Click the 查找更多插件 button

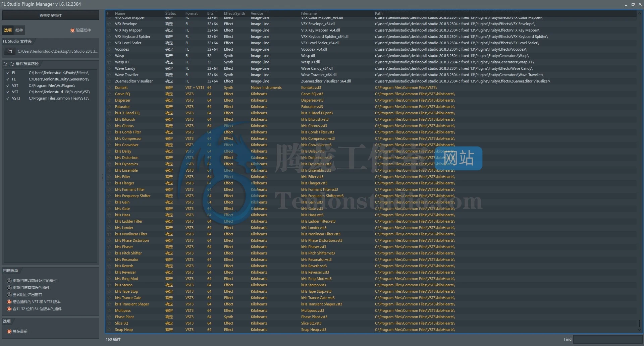click(51, 15)
